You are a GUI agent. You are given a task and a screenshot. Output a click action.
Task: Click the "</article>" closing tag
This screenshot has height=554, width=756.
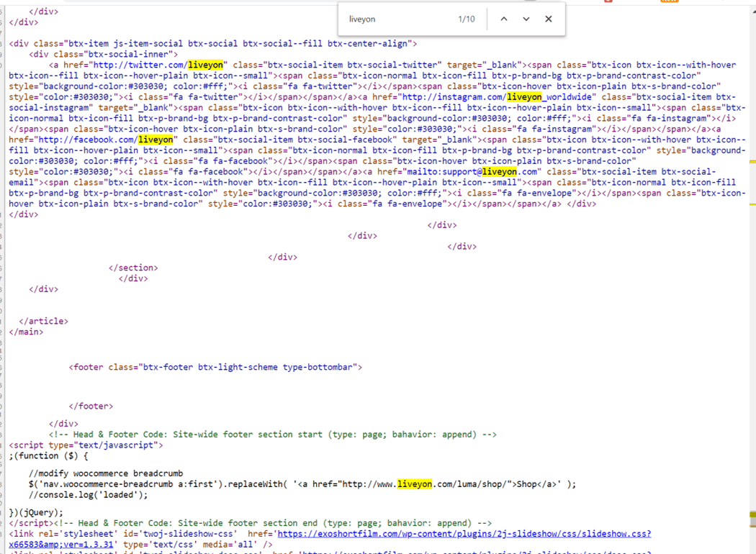click(x=43, y=322)
